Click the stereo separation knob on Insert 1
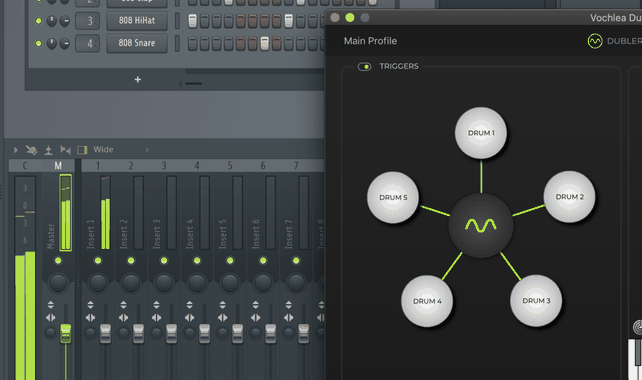The height and width of the screenshot is (380, 642). (90, 333)
